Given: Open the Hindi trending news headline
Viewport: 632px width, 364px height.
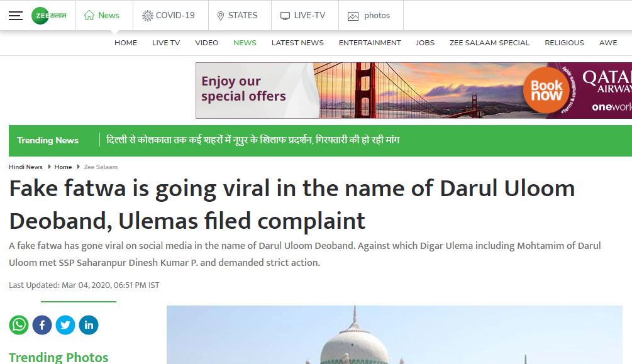Looking at the screenshot, I should (253, 140).
